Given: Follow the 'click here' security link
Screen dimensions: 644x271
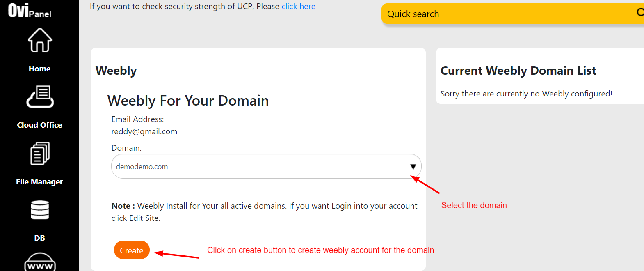Looking at the screenshot, I should coord(298,7).
